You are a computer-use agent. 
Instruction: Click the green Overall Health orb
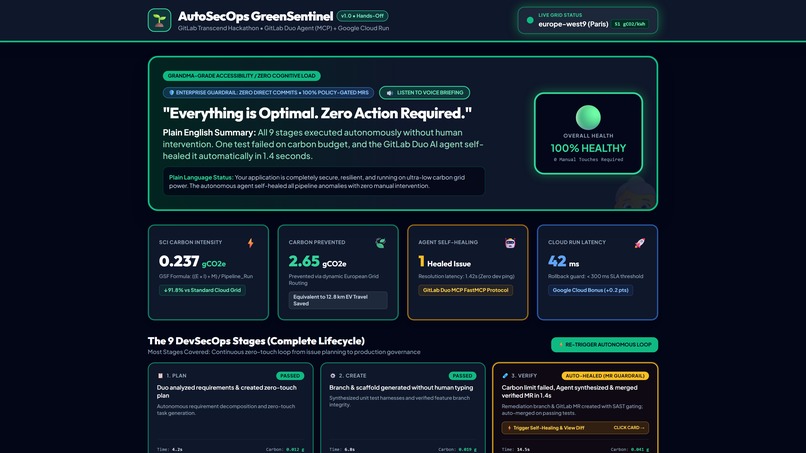[x=588, y=117]
